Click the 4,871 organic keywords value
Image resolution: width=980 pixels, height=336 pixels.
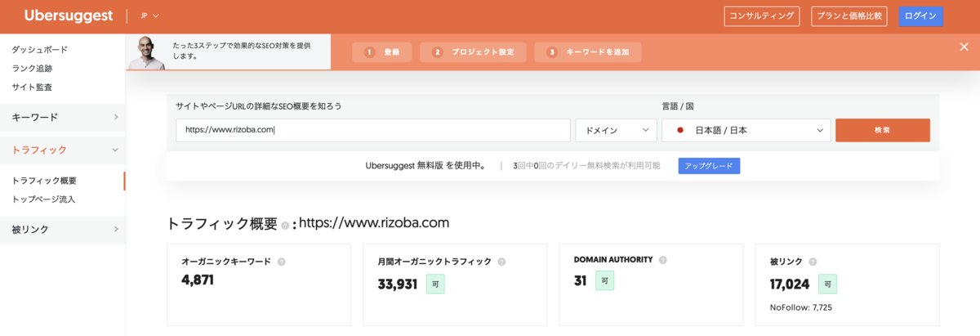click(x=198, y=280)
